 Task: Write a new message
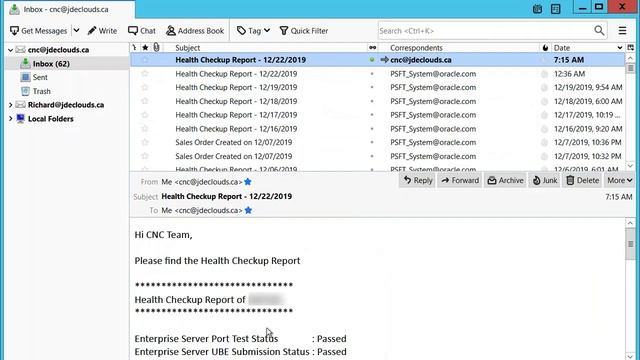102,31
